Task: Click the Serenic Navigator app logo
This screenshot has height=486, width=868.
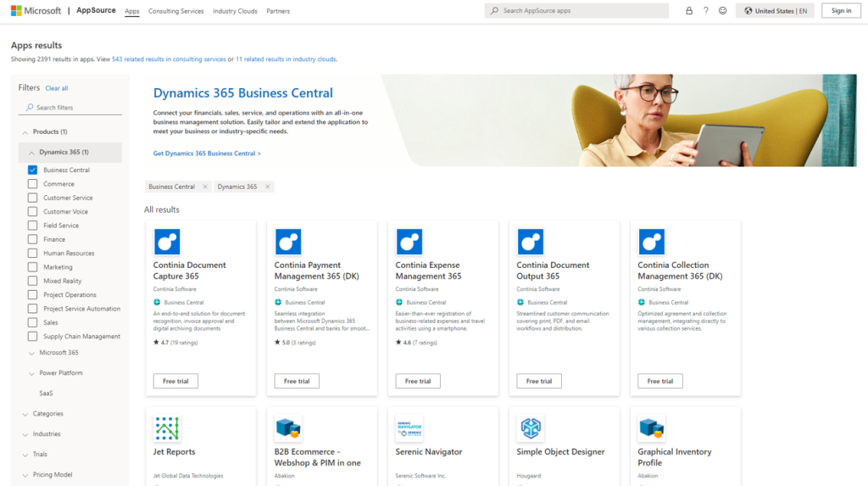Action: (x=409, y=428)
